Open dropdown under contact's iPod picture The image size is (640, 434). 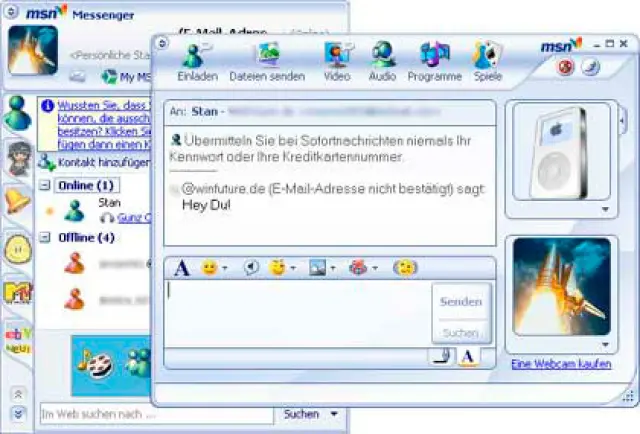pos(605,209)
